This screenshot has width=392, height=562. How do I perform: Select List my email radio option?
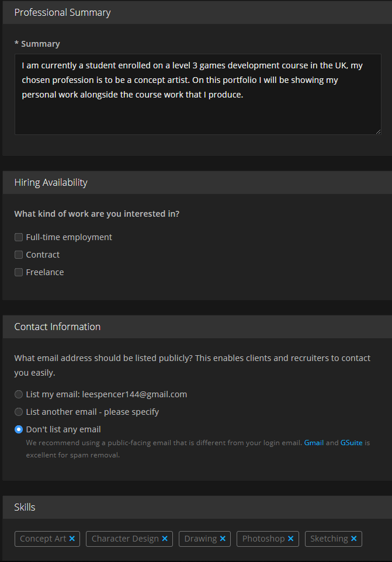(19, 394)
